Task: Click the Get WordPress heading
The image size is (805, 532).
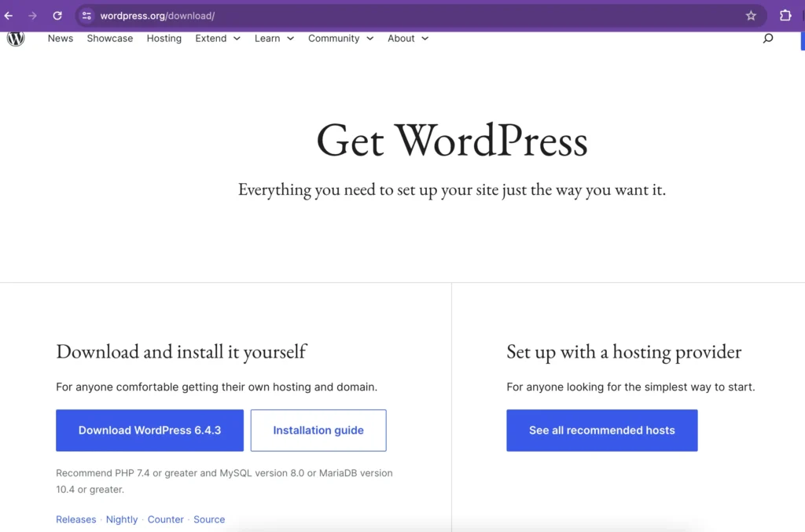Action: pyautogui.click(x=452, y=140)
